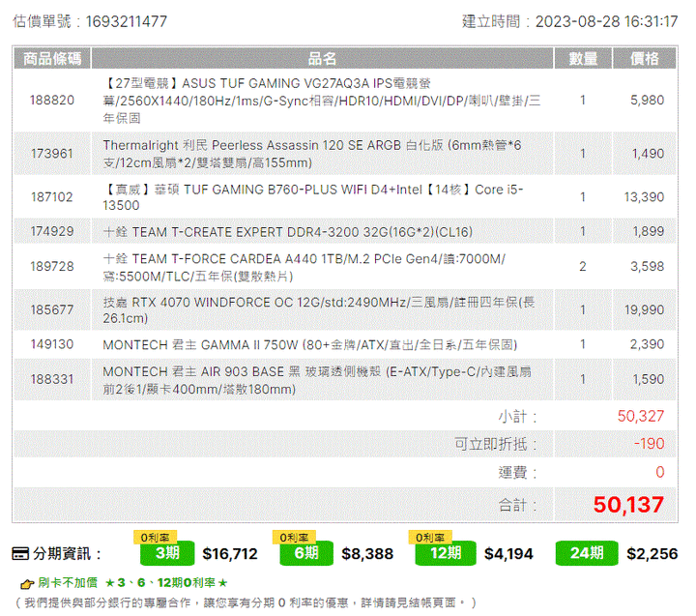
Task: Click total amount 50,137
Action: [628, 505]
